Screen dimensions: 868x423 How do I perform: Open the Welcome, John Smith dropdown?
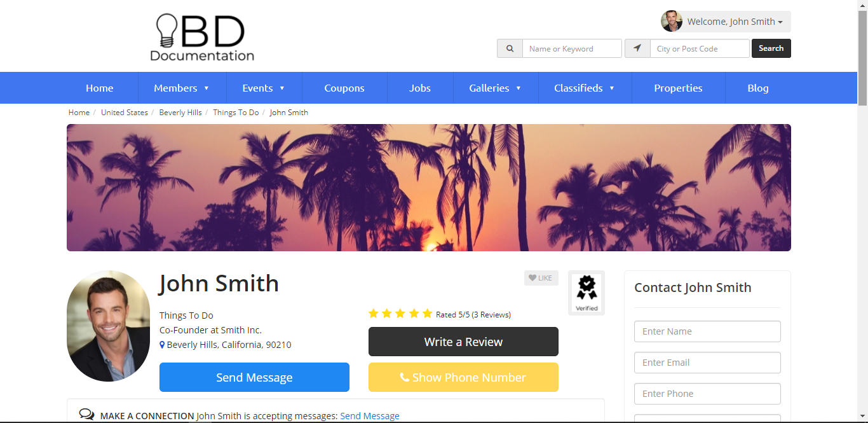[x=726, y=22]
